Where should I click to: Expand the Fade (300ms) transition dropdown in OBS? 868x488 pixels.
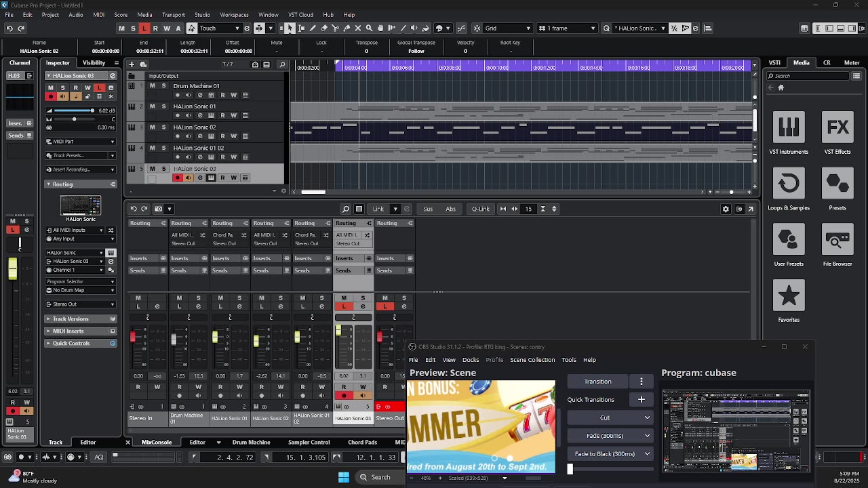pyautogui.click(x=646, y=436)
